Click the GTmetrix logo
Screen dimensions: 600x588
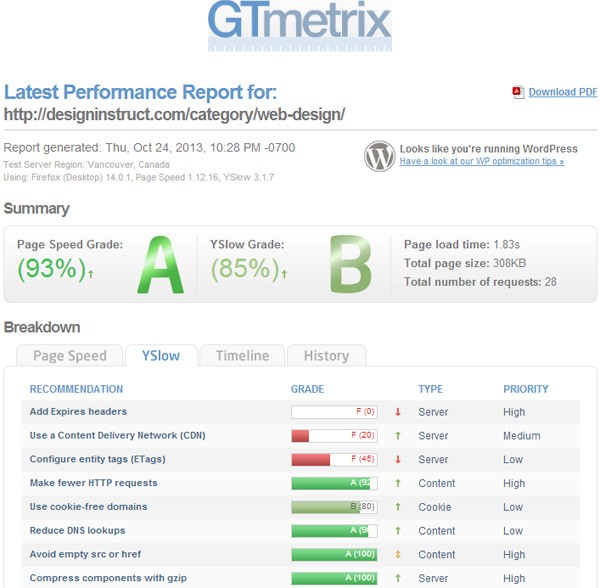(300, 25)
